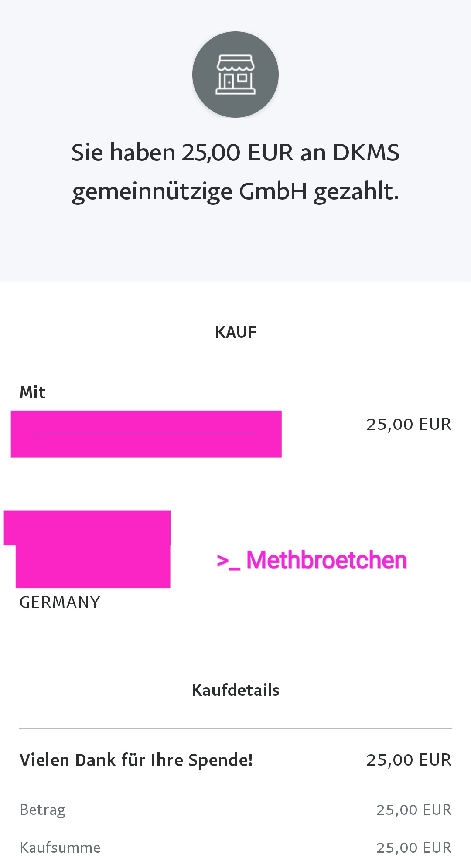Click the 25,00 EUR amount beside payment method
This screenshot has height=868, width=471.
[409, 424]
